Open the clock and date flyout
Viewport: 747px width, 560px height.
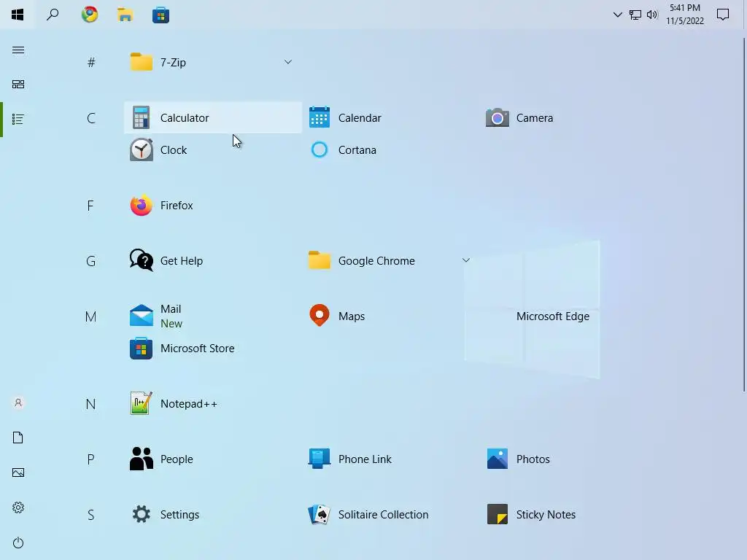tap(684, 15)
